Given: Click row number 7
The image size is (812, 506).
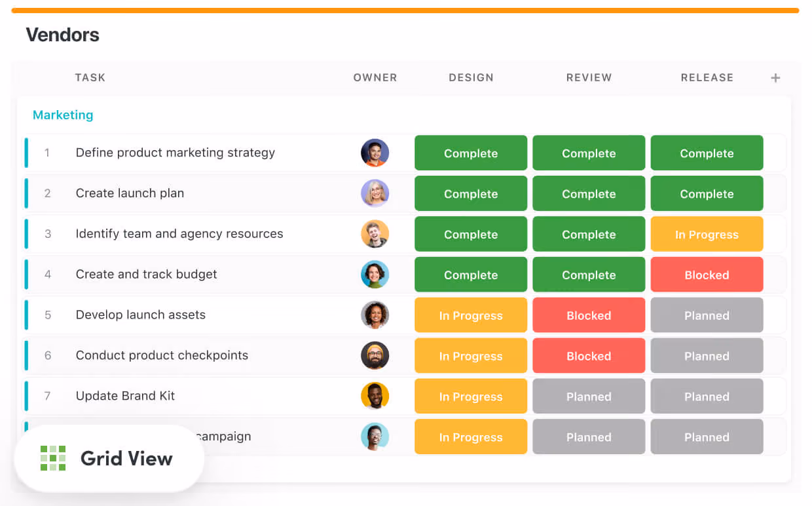Looking at the screenshot, I should pos(47,397).
